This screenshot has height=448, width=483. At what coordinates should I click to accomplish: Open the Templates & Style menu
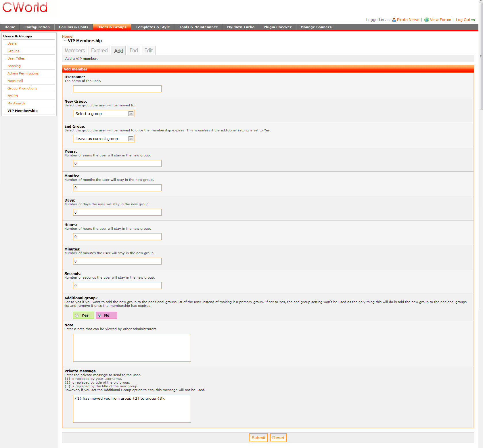153,27
